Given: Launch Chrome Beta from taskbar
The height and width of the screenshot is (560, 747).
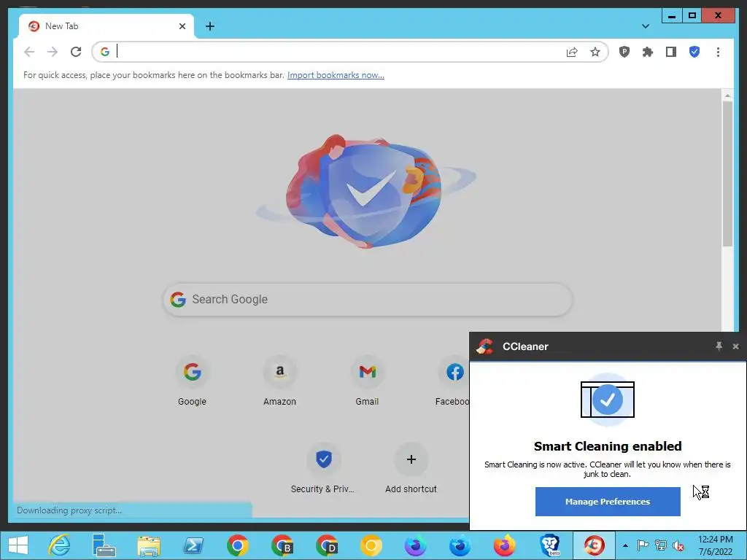Looking at the screenshot, I should tap(282, 545).
